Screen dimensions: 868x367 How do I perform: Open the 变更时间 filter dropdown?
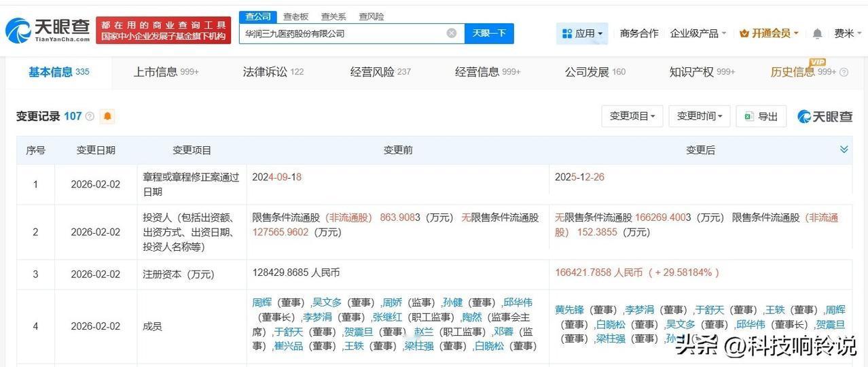[x=700, y=116]
